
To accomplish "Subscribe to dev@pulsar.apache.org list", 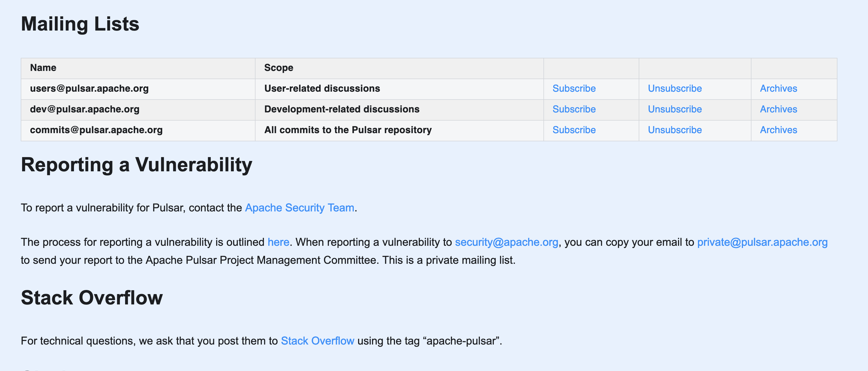I will click(x=574, y=109).
